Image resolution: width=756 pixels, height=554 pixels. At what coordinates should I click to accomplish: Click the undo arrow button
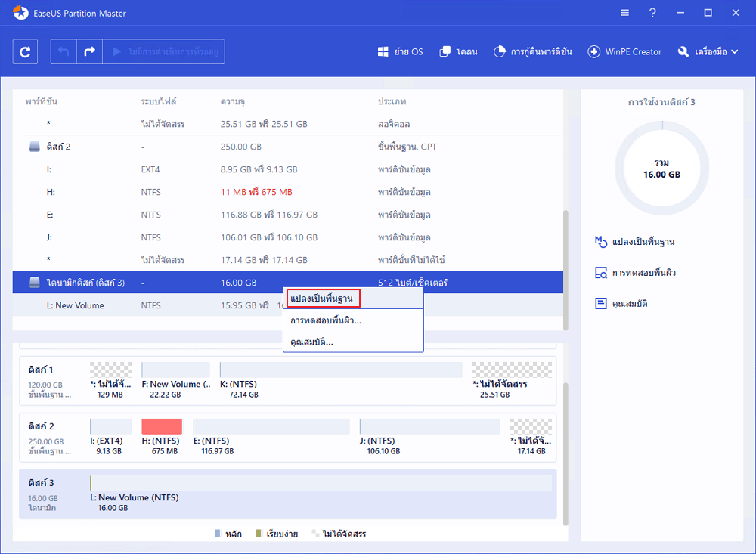(x=64, y=51)
